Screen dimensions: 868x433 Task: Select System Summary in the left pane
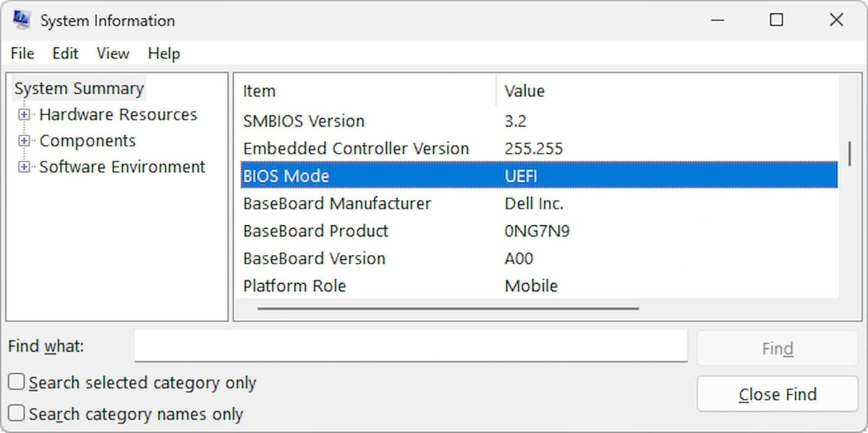[79, 88]
